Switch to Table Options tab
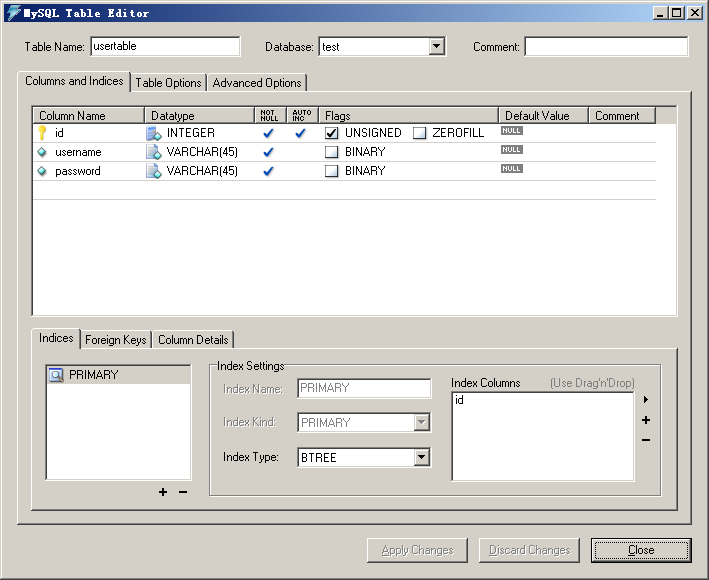 click(x=168, y=83)
